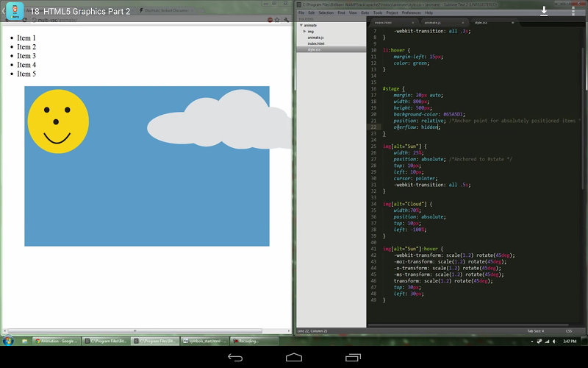
Task: Switch to the animate.js tab
Action: (x=434, y=23)
